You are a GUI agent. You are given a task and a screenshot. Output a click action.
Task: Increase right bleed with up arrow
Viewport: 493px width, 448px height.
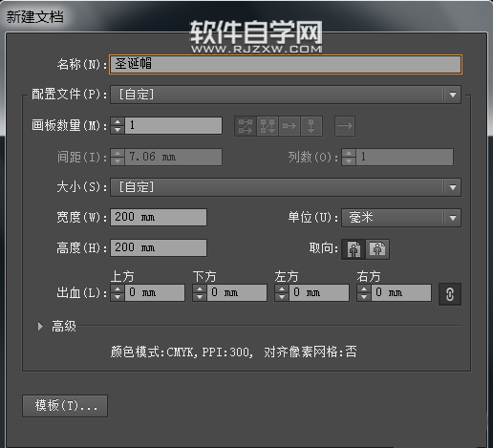pos(364,289)
